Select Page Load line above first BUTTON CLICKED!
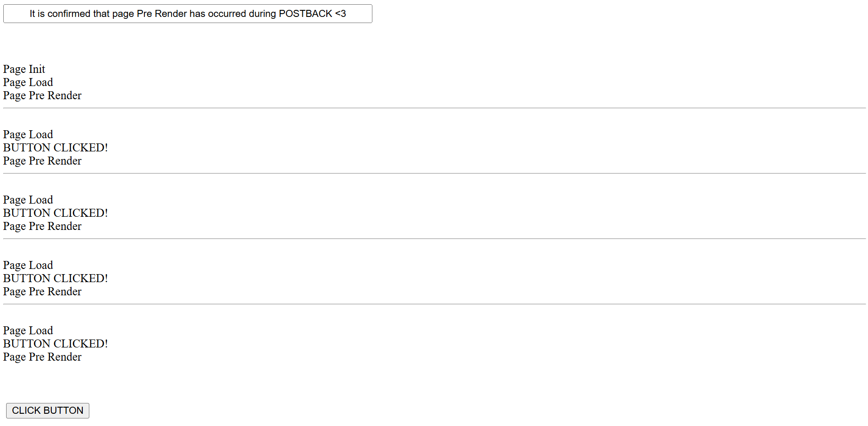The width and height of the screenshot is (868, 426). [x=28, y=134]
